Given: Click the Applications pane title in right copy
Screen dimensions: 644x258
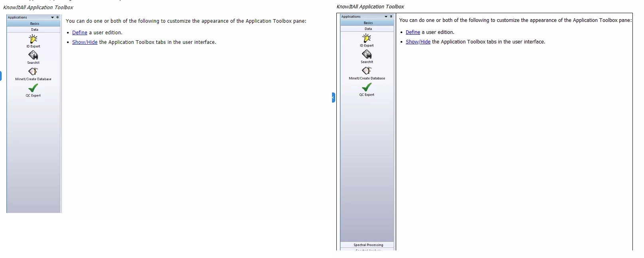Looking at the screenshot, I should pos(351,17).
